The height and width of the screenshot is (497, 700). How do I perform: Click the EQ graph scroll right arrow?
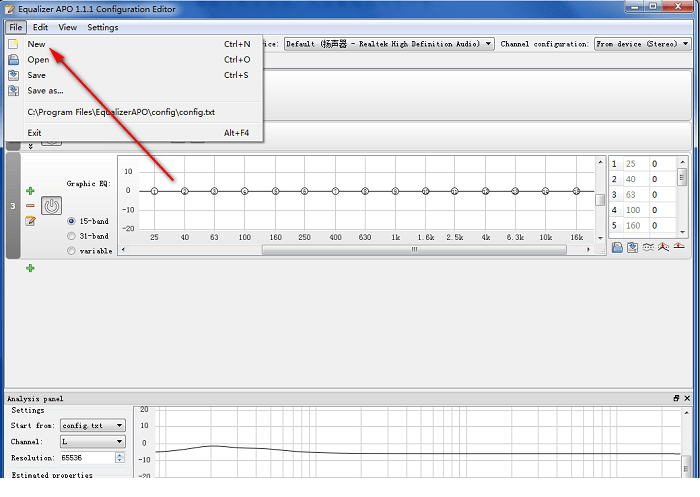coord(588,250)
